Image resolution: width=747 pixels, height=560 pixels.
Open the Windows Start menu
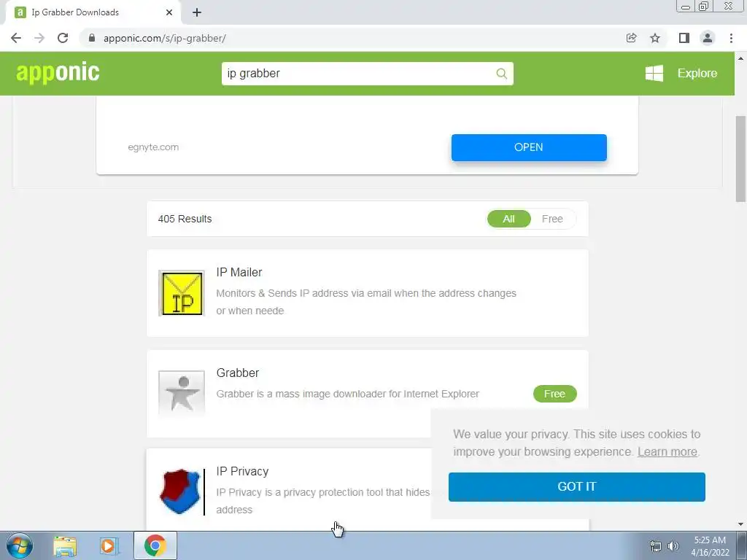pos(20,545)
